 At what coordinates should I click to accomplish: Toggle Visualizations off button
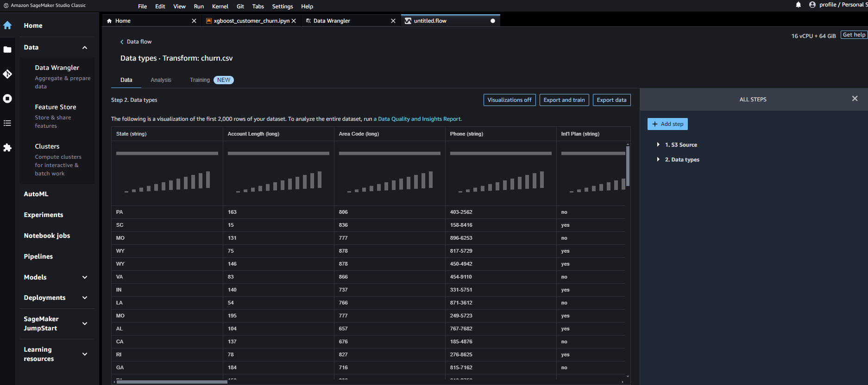point(509,100)
